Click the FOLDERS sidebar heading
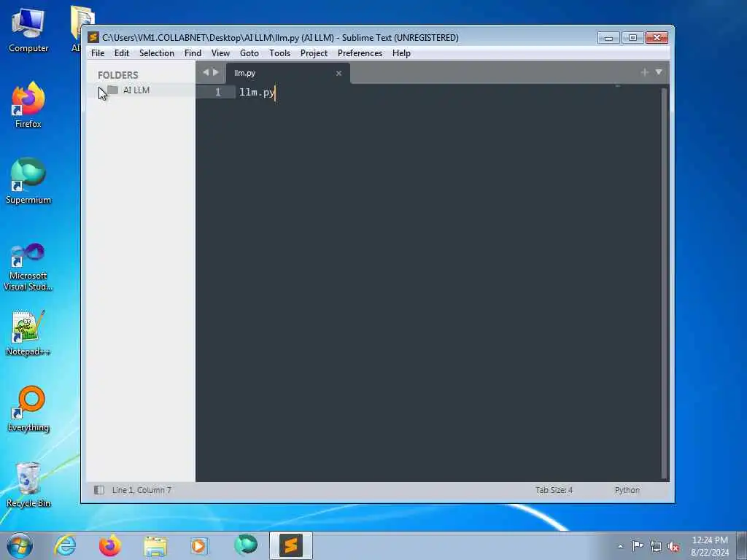The height and width of the screenshot is (560, 747). pos(117,75)
